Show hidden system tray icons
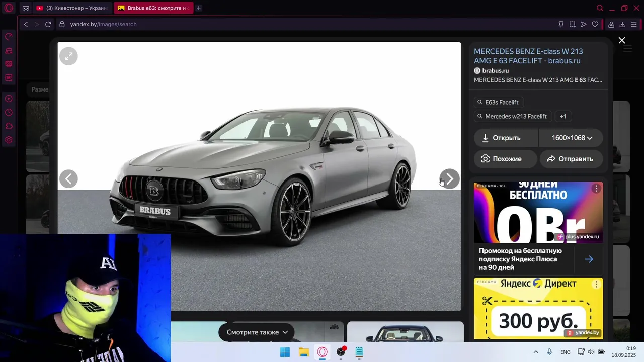Viewport: 644px width, 362px height. tap(536, 352)
